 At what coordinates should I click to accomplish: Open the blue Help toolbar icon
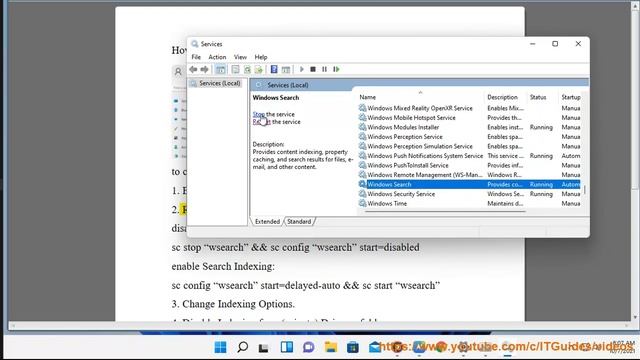274,69
